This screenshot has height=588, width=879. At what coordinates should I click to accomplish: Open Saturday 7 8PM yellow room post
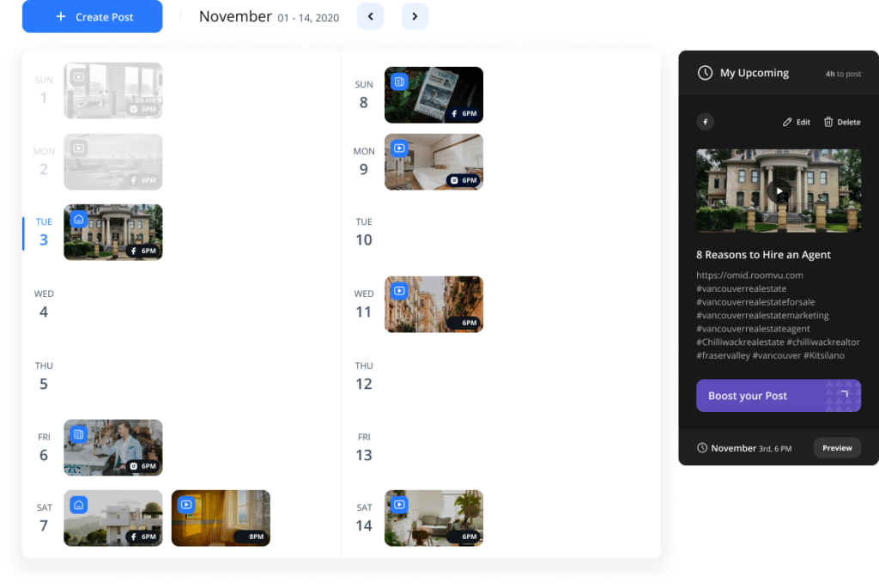[x=221, y=518]
